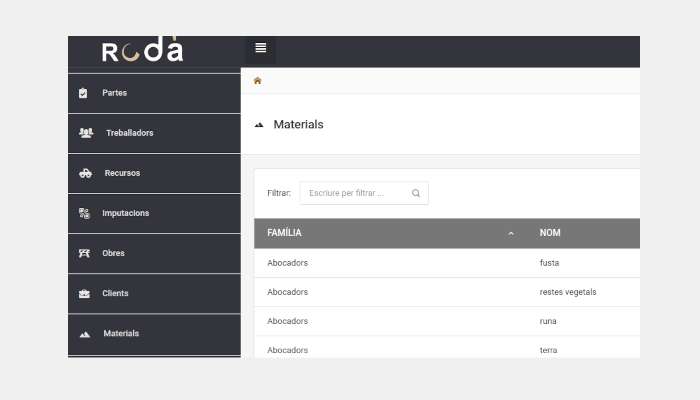
Task: Click the Materials mountain icon in sidebar
Action: pyautogui.click(x=85, y=334)
